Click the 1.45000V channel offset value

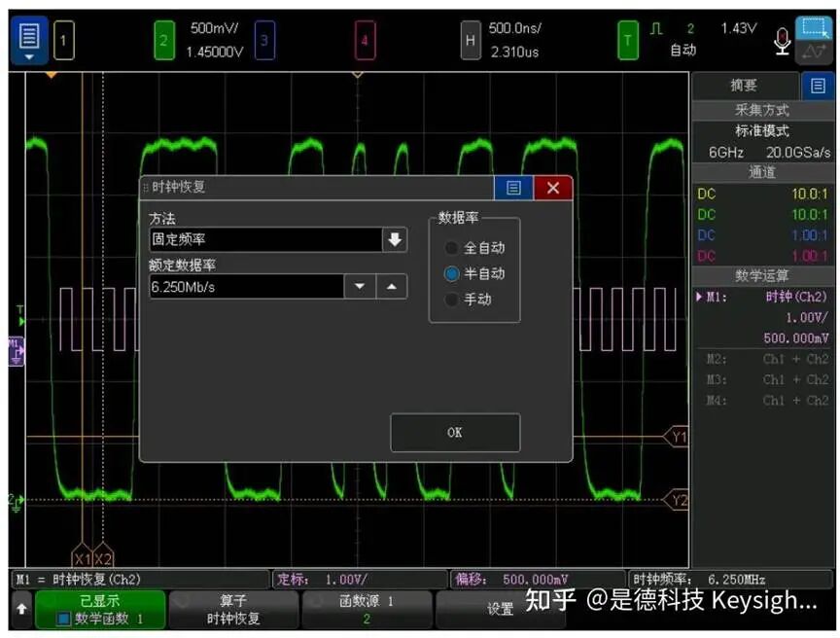pos(214,52)
